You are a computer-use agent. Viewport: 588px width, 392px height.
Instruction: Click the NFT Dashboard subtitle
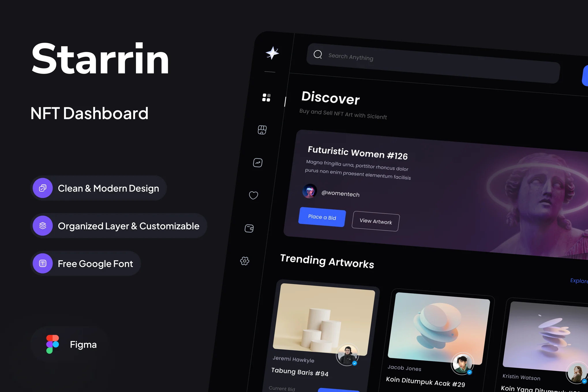[89, 113]
